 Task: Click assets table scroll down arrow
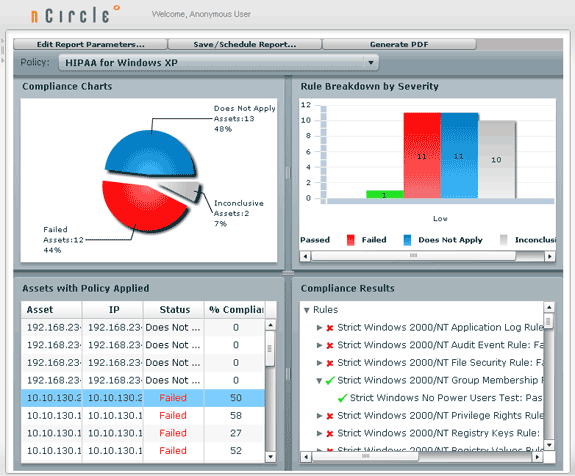pos(270,457)
